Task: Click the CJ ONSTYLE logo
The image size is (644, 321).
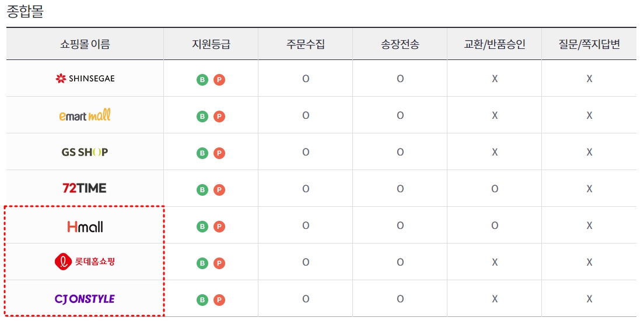Action: click(85, 299)
